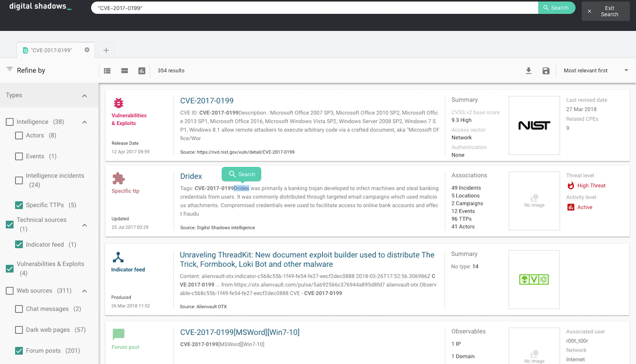
Task: Close the "CVE-2017-0199" search tab
Action: 87,50
